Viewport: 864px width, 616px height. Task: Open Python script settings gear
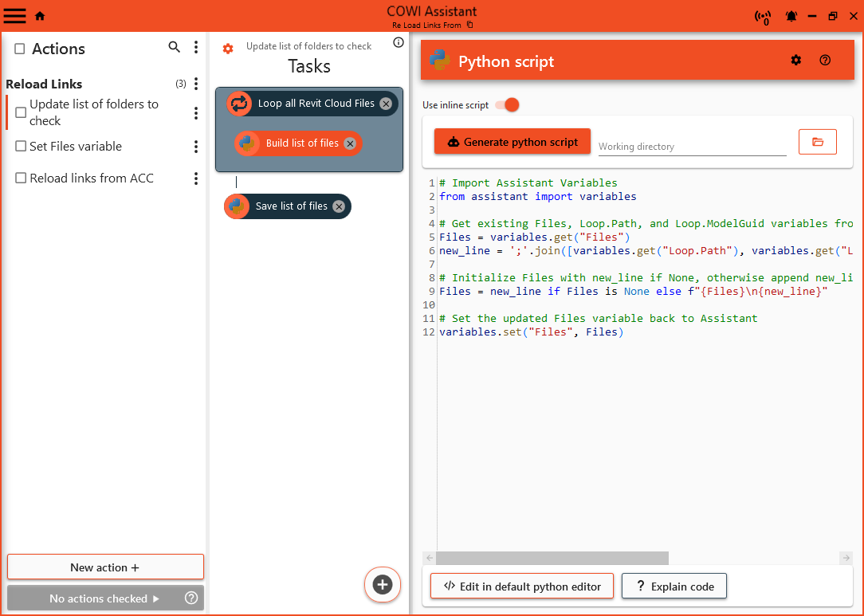(795, 61)
